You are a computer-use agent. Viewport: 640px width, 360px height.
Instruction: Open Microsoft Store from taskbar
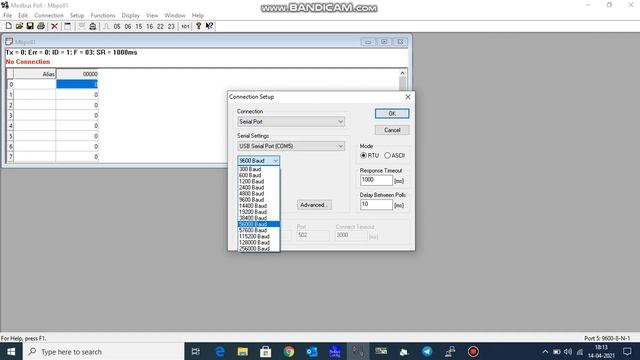[266, 351]
